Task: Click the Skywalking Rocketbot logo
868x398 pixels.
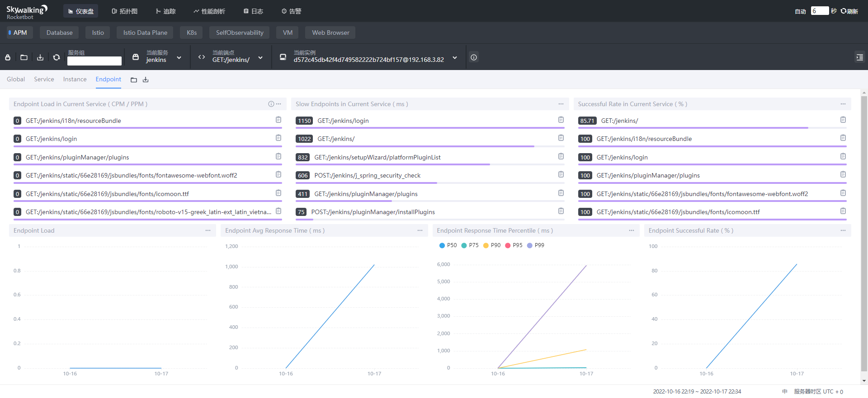Action: (27, 12)
